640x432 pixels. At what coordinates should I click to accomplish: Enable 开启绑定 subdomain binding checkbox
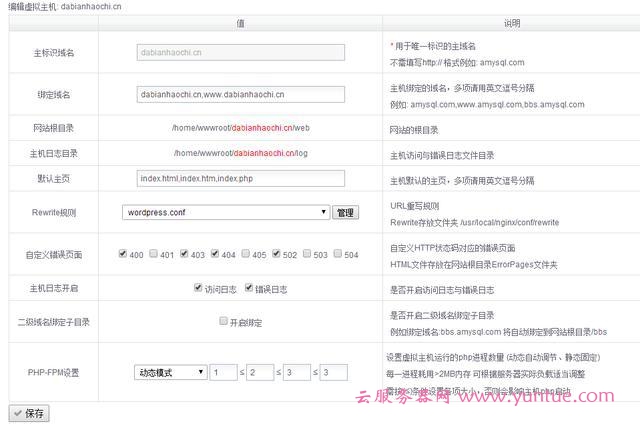coord(224,322)
